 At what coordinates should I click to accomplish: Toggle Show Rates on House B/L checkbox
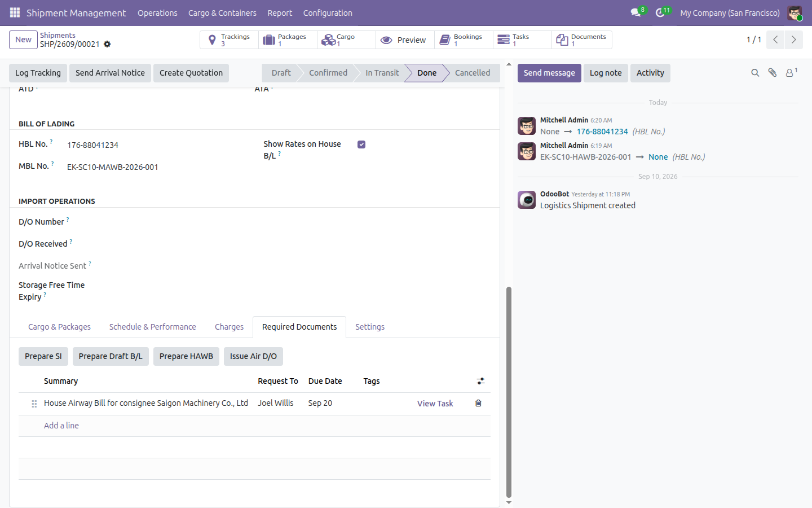(361, 144)
